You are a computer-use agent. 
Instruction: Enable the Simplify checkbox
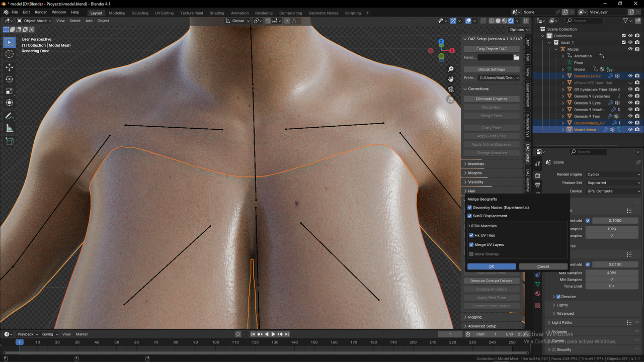pos(553,349)
